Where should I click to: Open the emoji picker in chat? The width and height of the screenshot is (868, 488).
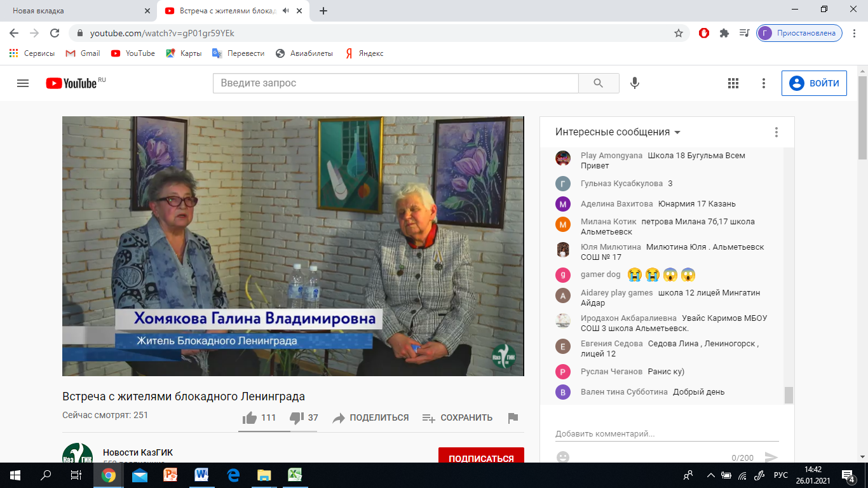pyautogui.click(x=562, y=457)
